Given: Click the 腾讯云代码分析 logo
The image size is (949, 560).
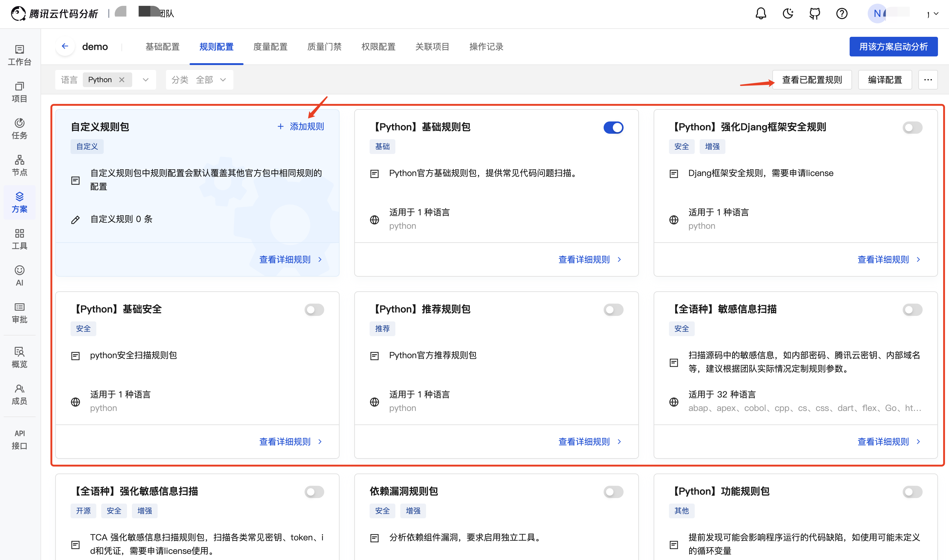Looking at the screenshot, I should [55, 13].
